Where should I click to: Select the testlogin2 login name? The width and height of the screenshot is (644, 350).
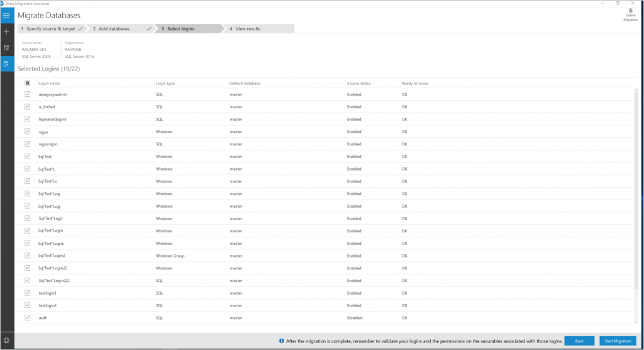click(x=48, y=305)
